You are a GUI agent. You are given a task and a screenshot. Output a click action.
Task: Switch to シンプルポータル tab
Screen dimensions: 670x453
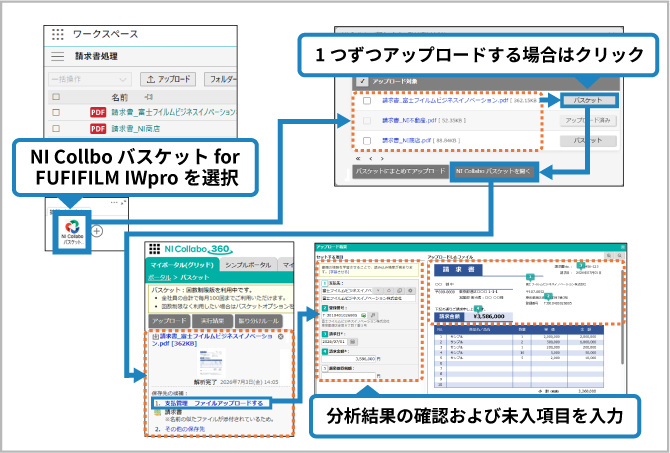pyautogui.click(x=248, y=265)
